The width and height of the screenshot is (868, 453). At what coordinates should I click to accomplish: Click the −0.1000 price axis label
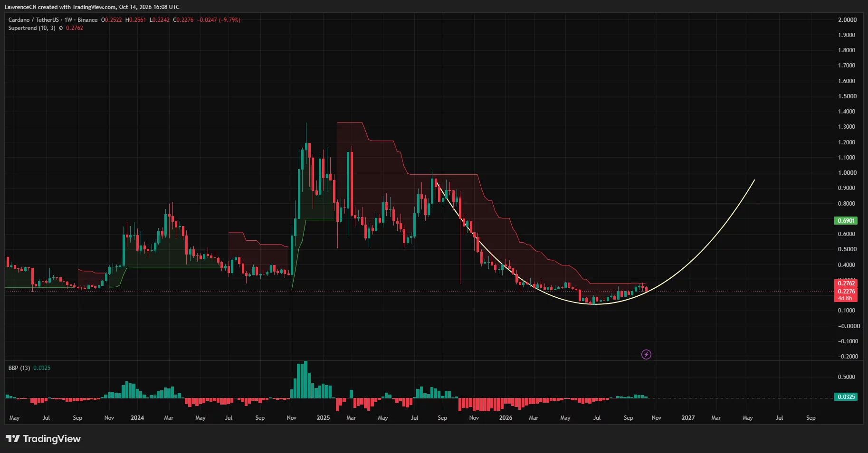coord(847,341)
